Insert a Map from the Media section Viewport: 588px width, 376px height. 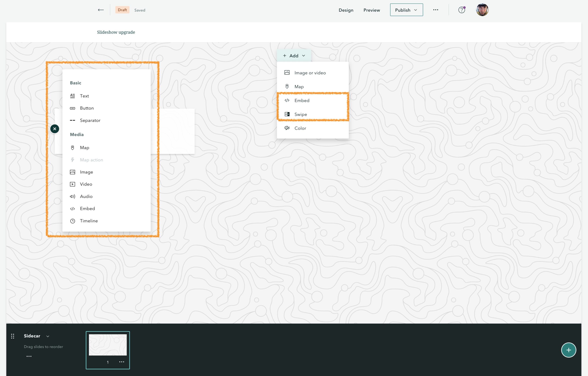point(85,148)
